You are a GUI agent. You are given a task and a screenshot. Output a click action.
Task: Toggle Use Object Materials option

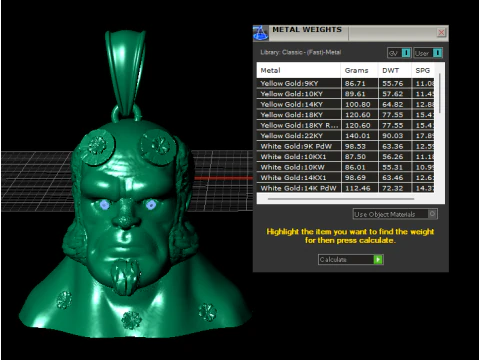[395, 214]
